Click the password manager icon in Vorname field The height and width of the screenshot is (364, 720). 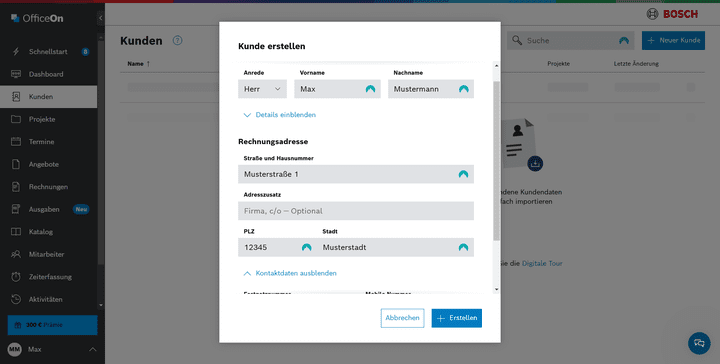coord(370,89)
